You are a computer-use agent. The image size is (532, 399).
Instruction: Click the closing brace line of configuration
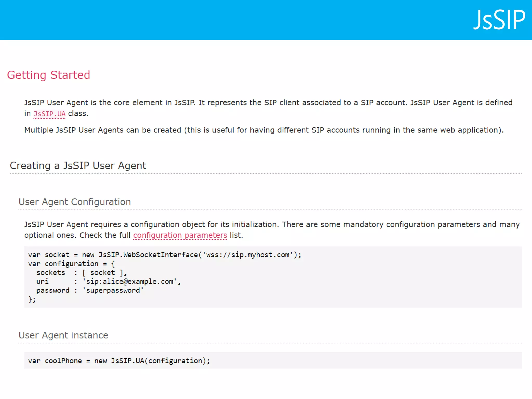tap(32, 300)
